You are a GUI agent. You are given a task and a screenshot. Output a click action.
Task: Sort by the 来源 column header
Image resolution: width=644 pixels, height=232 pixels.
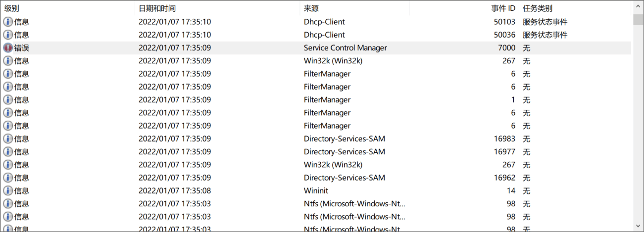(354, 8)
